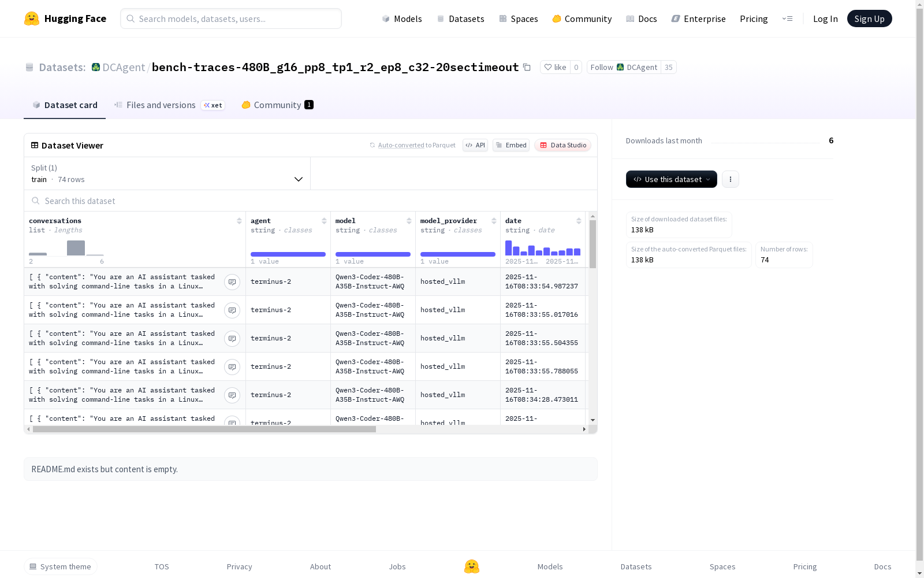Click the Embed button
Viewport: 924px width, 578px height.
click(x=511, y=145)
